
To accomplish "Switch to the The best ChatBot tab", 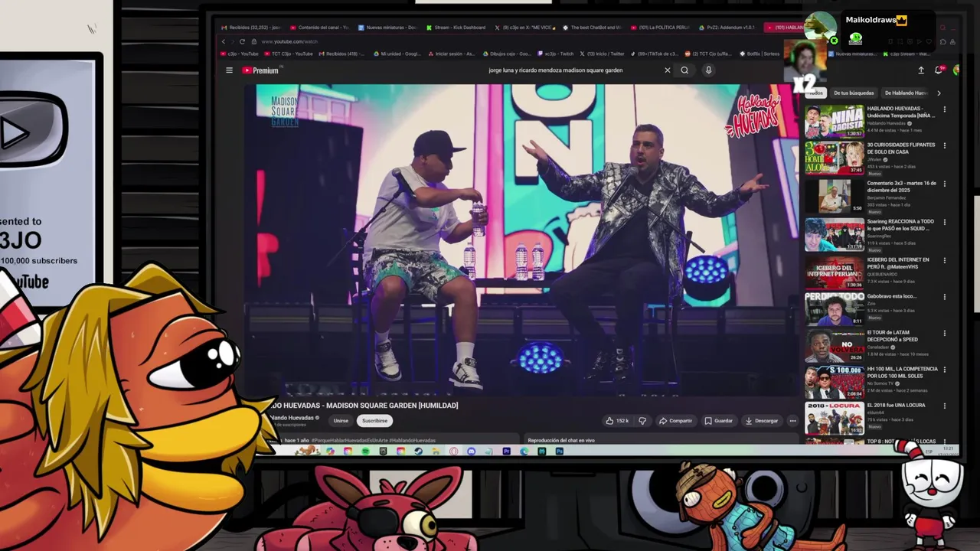I will 593,28.
